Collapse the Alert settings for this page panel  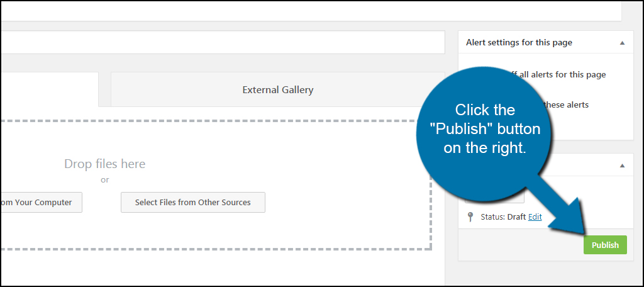(622, 43)
